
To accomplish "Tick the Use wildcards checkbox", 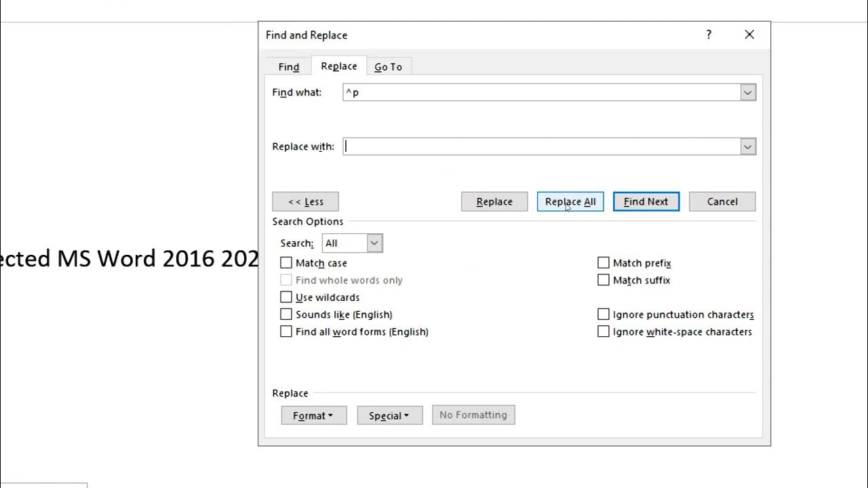I will pyautogui.click(x=286, y=298).
